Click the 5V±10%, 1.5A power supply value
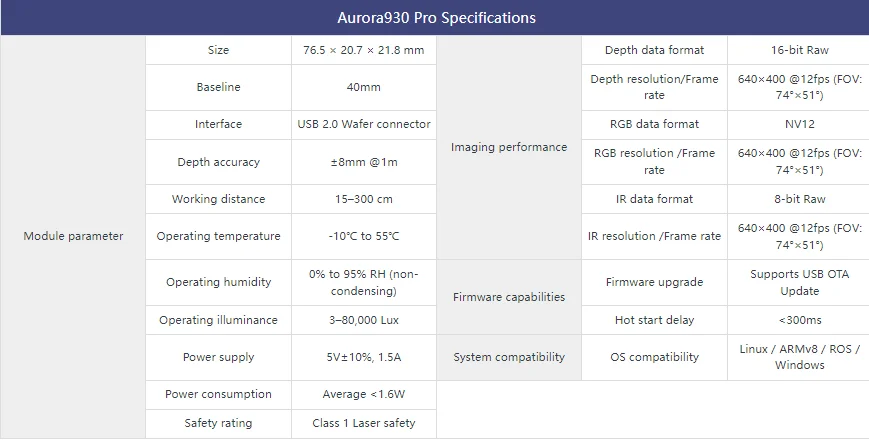The width and height of the screenshot is (869, 440). pos(364,357)
